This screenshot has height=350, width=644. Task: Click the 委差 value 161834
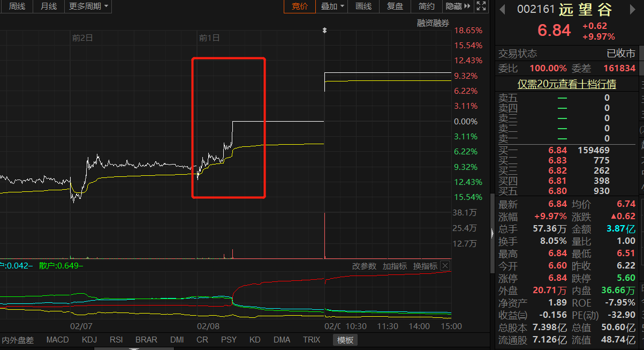[619, 69]
